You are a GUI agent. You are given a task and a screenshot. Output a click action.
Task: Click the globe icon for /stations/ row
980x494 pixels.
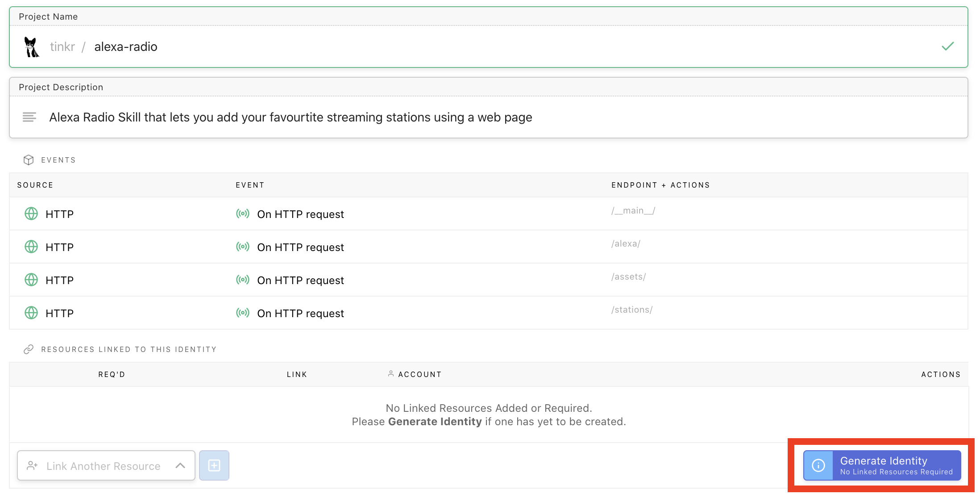(x=31, y=313)
